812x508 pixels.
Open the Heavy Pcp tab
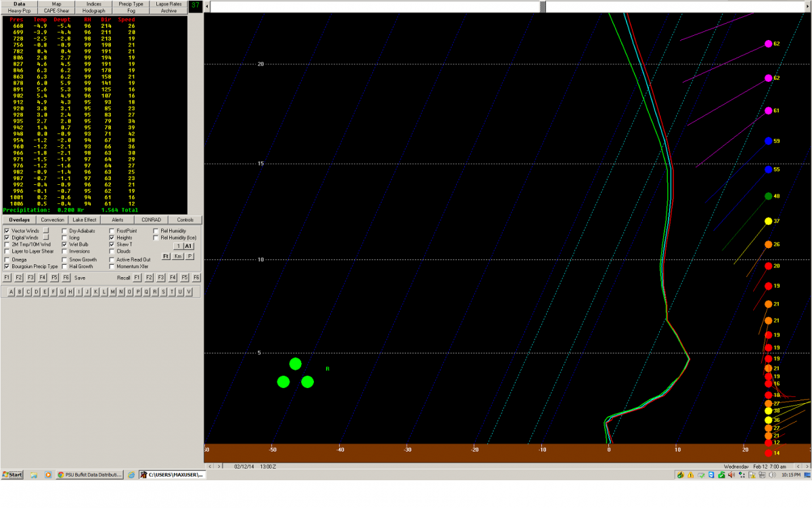point(19,11)
